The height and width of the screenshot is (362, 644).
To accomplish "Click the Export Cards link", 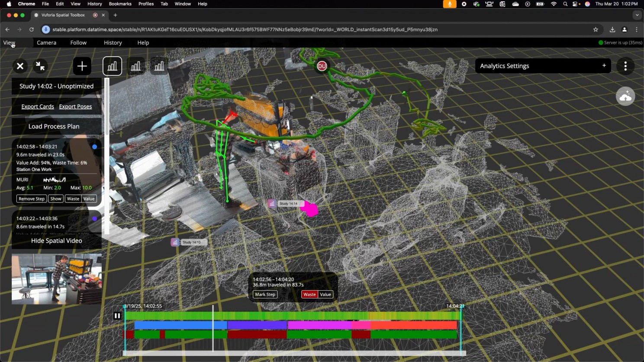I will pyautogui.click(x=38, y=106).
